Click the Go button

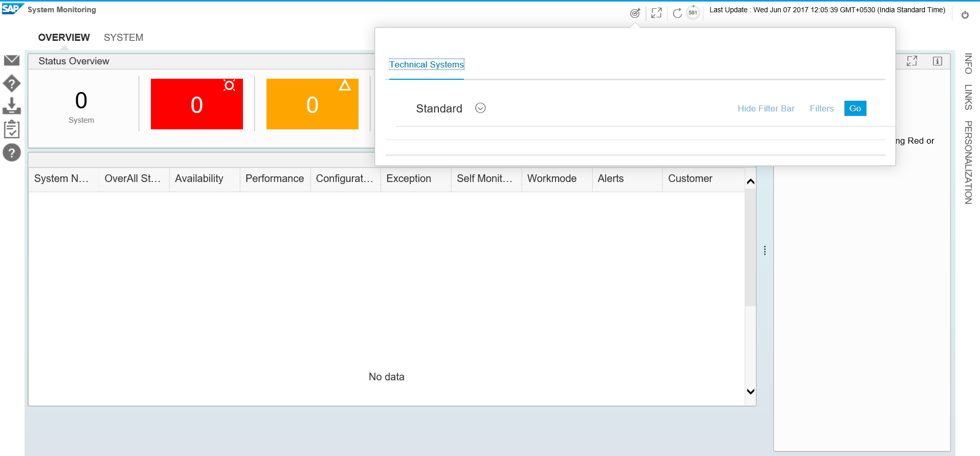pos(855,108)
